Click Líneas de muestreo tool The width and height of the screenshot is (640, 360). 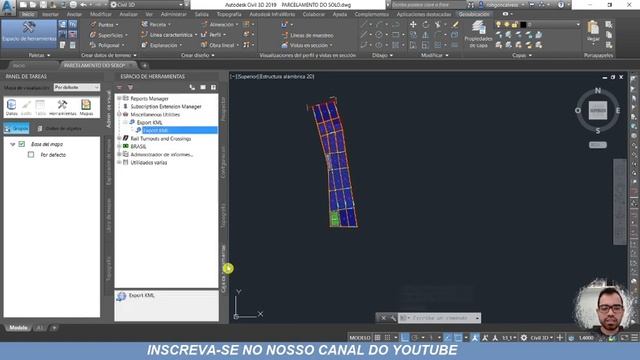tap(307, 36)
